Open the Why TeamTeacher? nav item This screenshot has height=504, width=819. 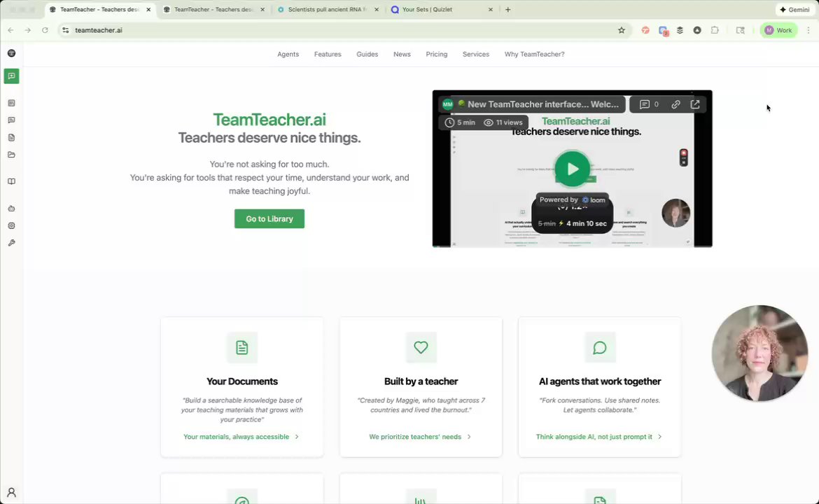point(534,55)
